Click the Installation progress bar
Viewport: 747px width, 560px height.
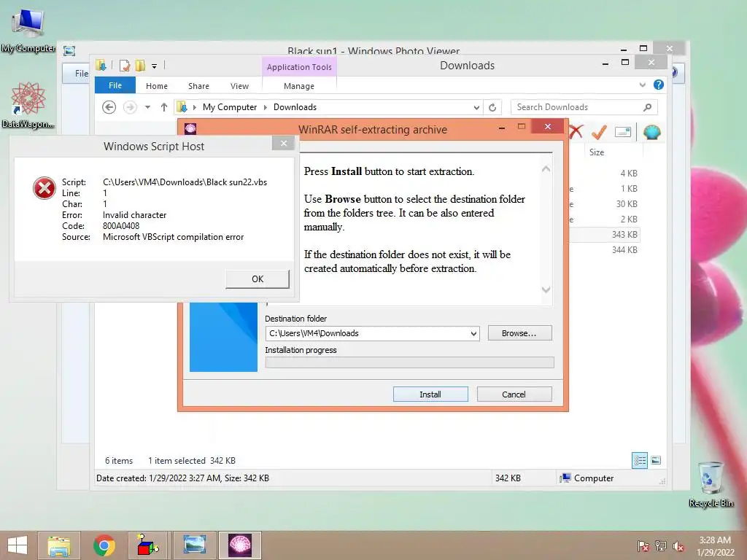[x=410, y=362]
